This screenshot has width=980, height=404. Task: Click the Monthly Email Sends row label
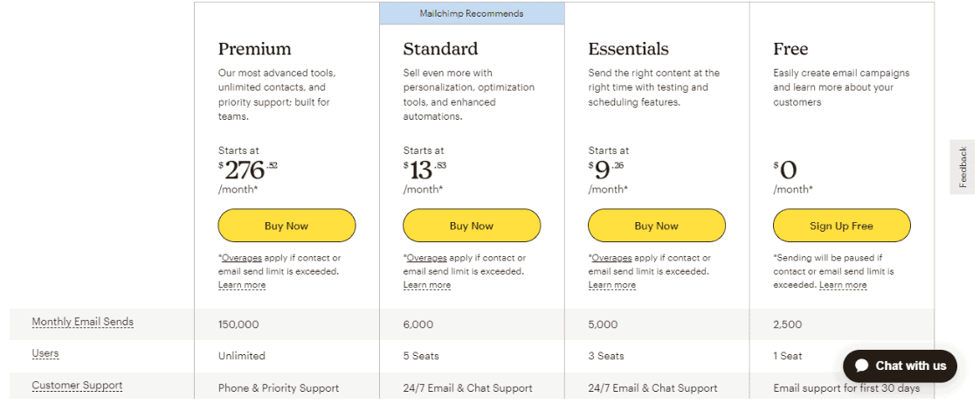tap(82, 322)
